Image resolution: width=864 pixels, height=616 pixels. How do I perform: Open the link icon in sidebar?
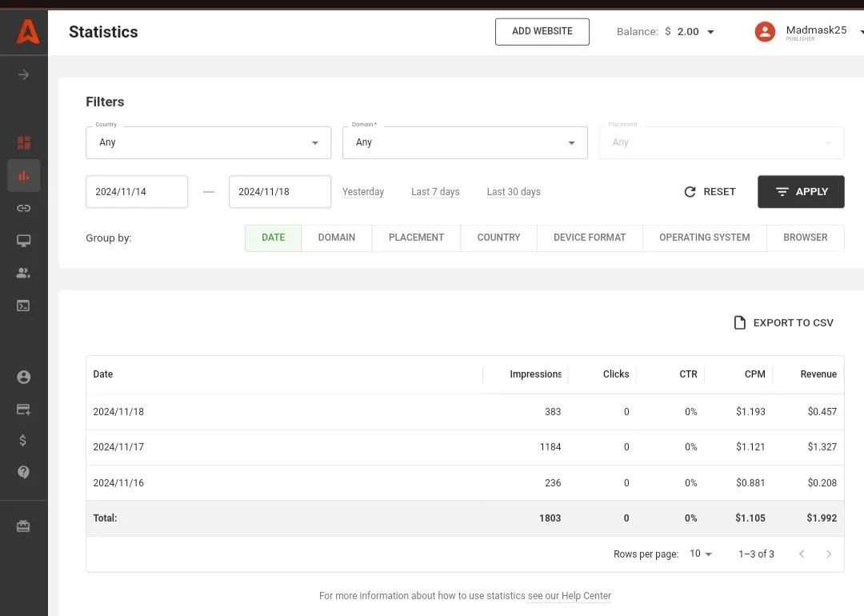[24, 208]
